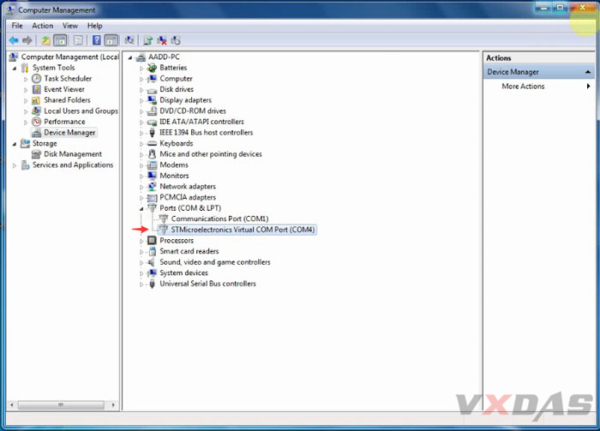Image resolution: width=600 pixels, height=431 pixels.
Task: Collapse the System Tools node
Action: pos(15,68)
